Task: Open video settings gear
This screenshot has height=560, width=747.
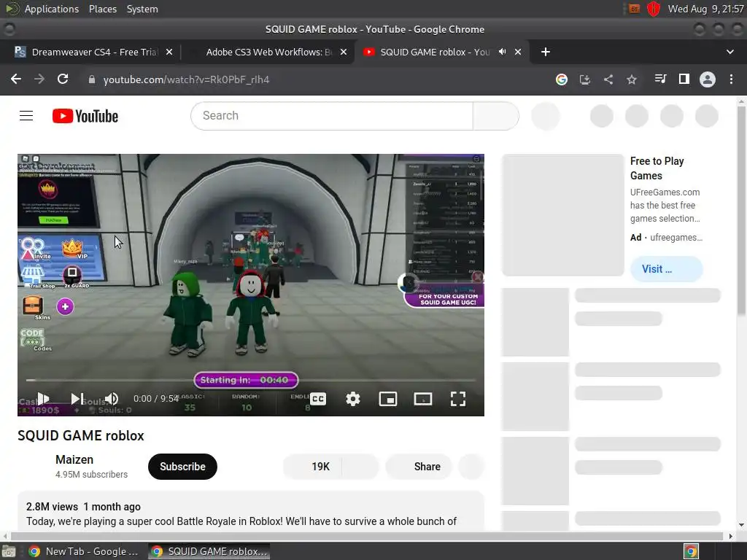Action: pos(353,399)
